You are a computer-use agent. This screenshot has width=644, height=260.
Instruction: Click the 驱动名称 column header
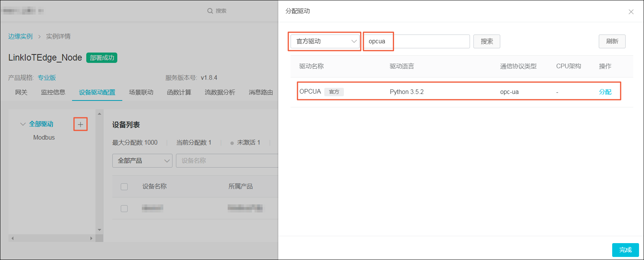click(x=312, y=66)
